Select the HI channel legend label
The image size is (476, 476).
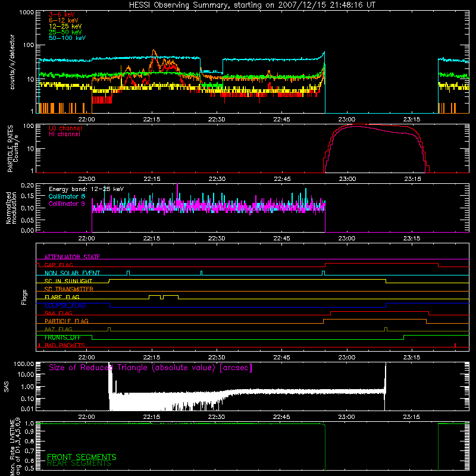coord(64,134)
